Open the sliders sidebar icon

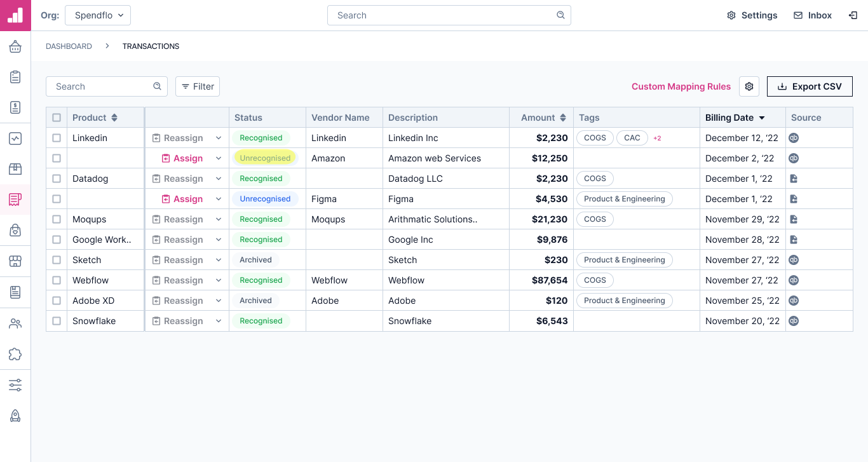click(x=15, y=385)
